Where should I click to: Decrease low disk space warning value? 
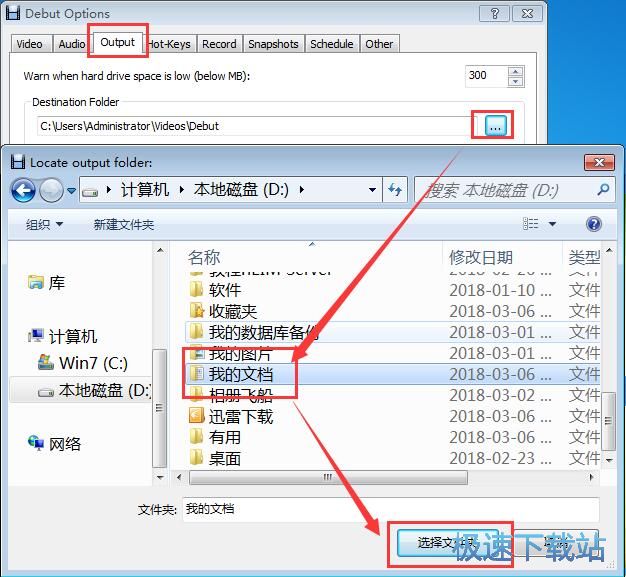[x=515, y=81]
